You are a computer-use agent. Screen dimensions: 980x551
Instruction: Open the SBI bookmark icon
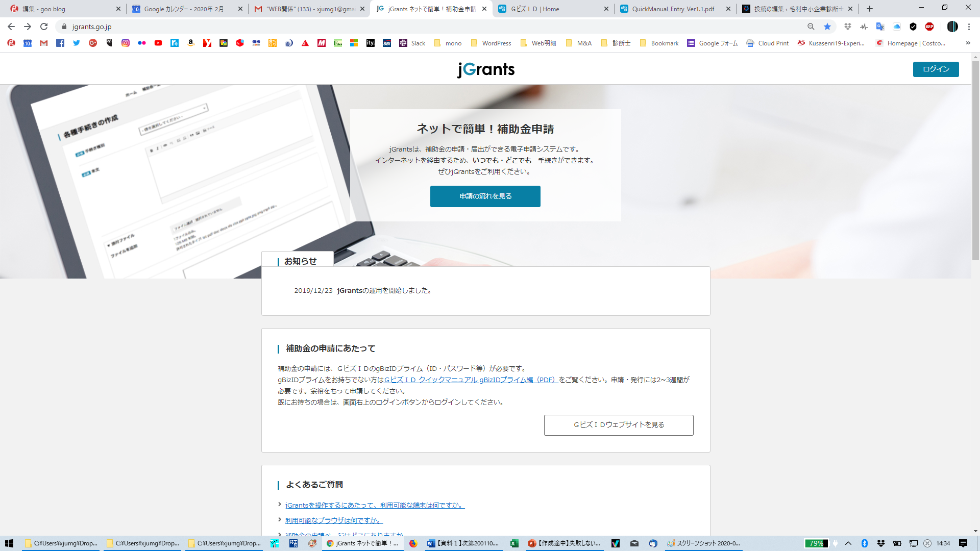[x=387, y=43]
